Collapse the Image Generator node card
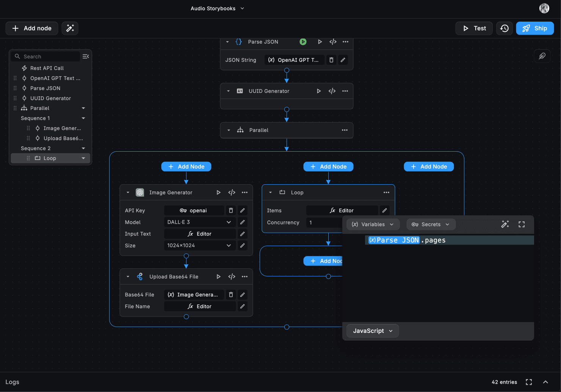Screen dimensions: 561x392 point(128,193)
